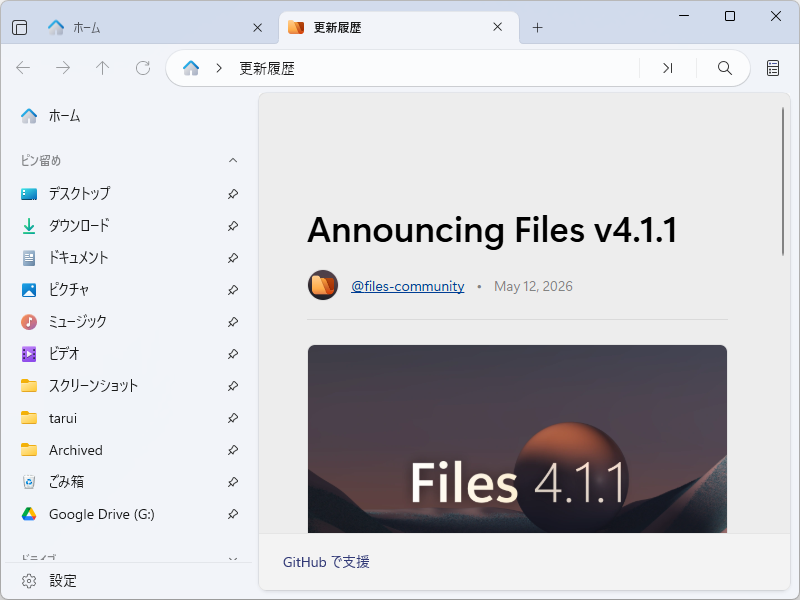Navigate up one folder level
This screenshot has height=600, width=800.
click(103, 68)
